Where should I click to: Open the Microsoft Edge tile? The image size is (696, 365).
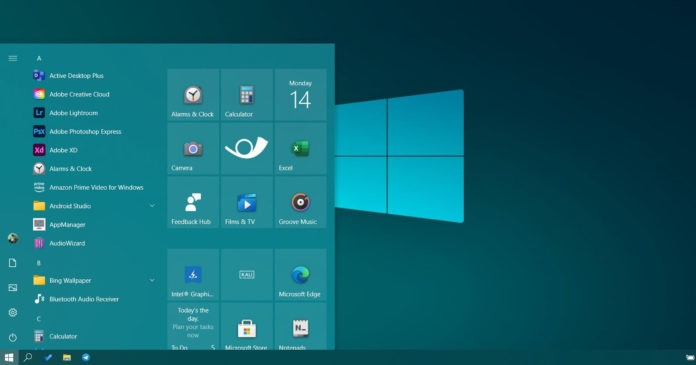[x=301, y=275]
